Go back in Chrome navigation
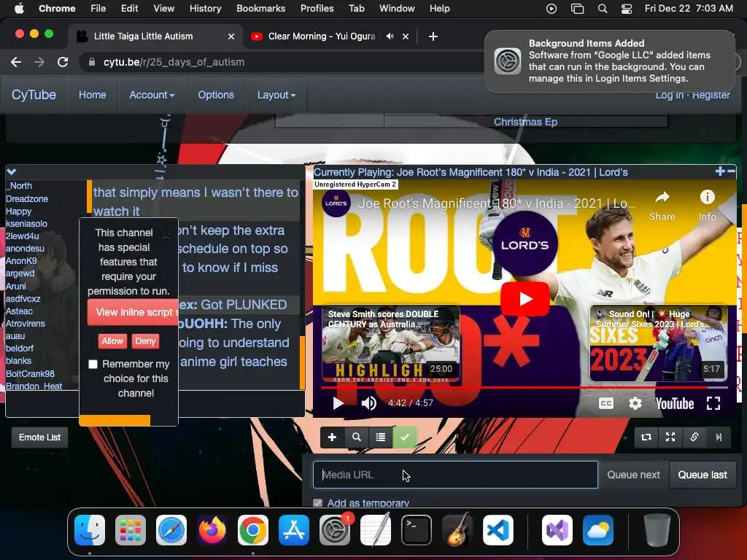This screenshot has height=560, width=747. (16, 62)
